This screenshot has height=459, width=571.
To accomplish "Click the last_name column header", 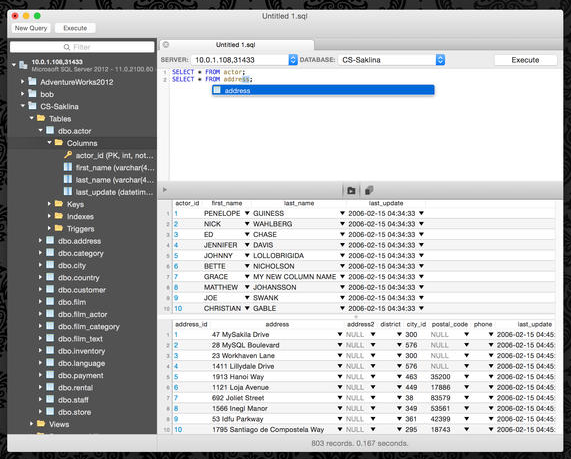I will click(299, 203).
